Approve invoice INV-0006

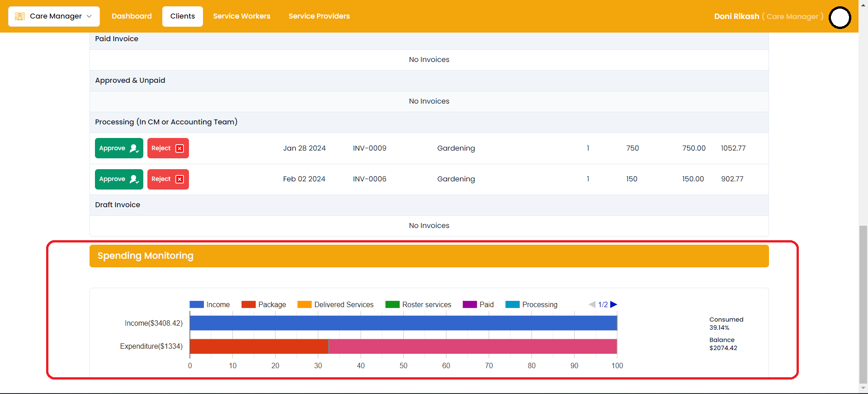[x=119, y=179]
